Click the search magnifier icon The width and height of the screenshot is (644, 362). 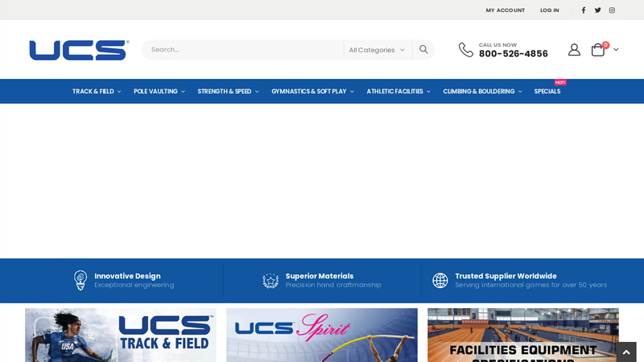point(423,50)
